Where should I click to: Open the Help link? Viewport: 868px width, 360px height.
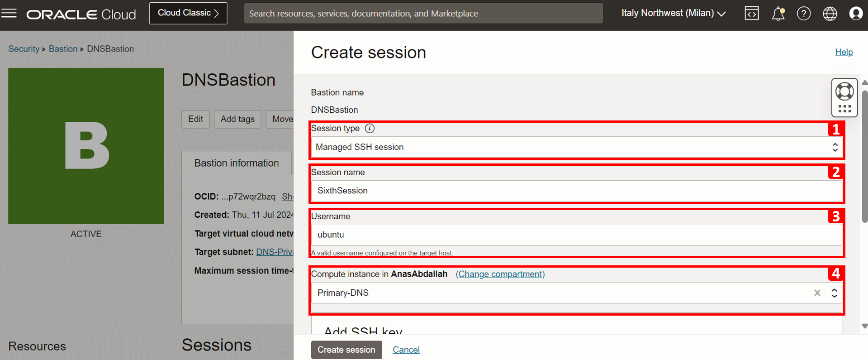coord(844,52)
